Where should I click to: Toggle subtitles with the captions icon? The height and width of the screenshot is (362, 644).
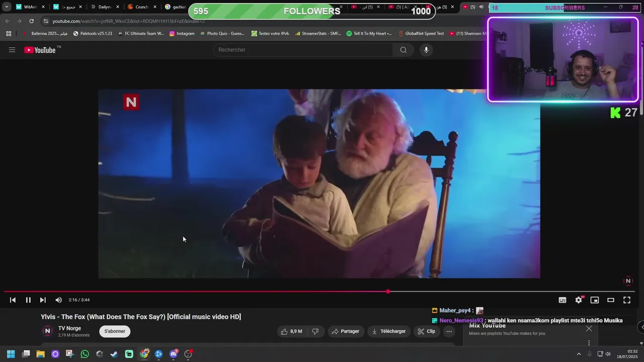pyautogui.click(x=562, y=300)
